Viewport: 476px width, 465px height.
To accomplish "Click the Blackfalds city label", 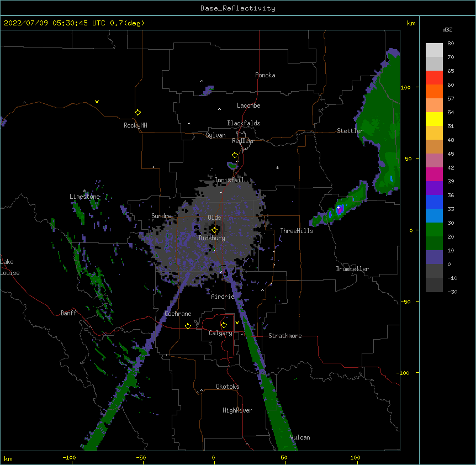I will 244,123.
